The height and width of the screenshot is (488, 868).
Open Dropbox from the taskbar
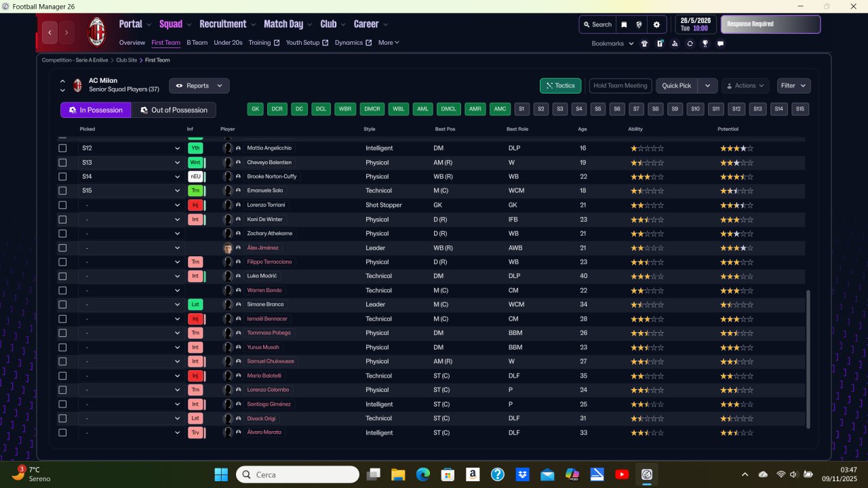coord(522,474)
